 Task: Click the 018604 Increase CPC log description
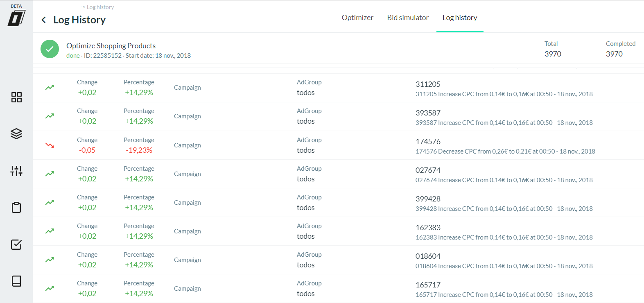coord(504,266)
